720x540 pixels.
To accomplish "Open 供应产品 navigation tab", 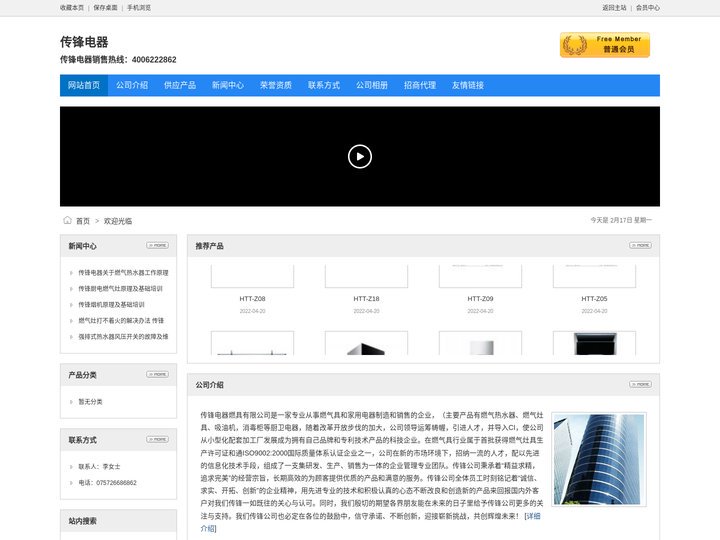I will point(180,85).
